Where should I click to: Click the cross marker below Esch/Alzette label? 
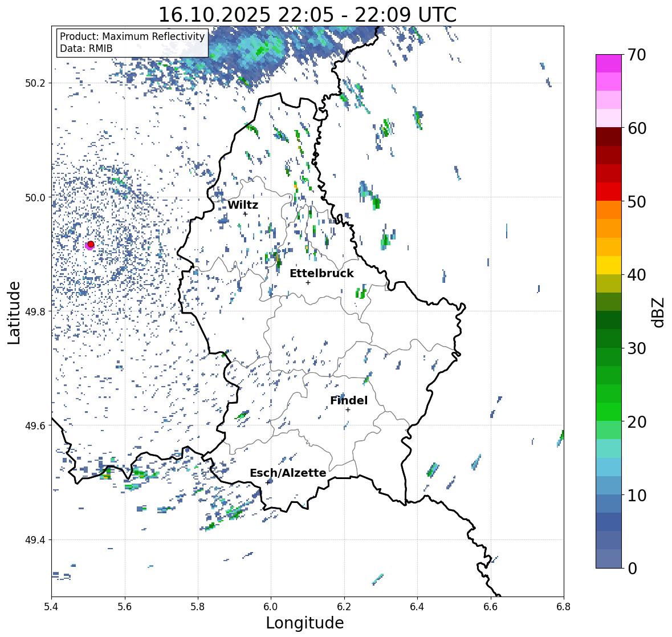(x=268, y=482)
